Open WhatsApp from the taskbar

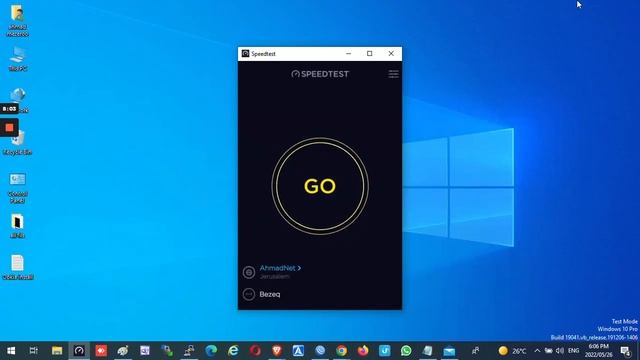click(x=406, y=351)
